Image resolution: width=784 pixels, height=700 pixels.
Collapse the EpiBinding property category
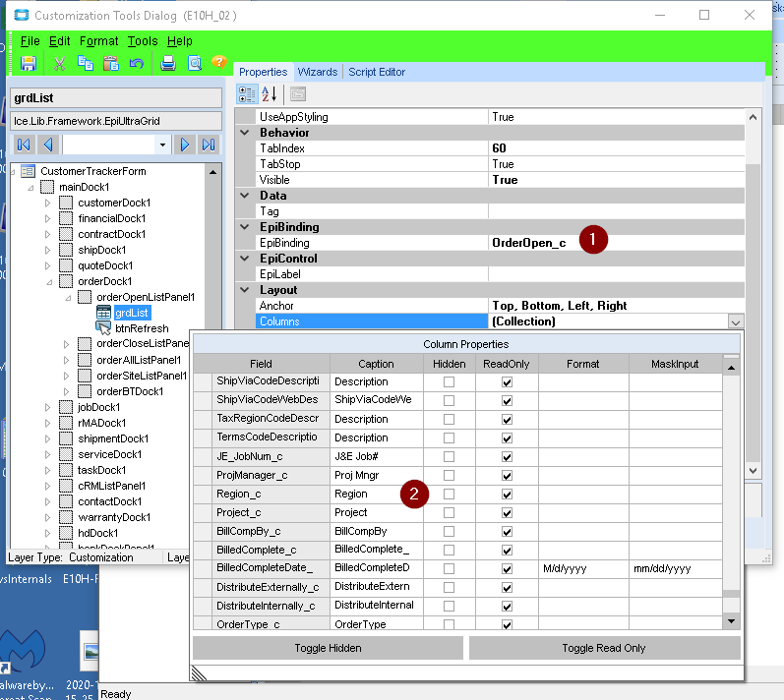pyautogui.click(x=245, y=227)
